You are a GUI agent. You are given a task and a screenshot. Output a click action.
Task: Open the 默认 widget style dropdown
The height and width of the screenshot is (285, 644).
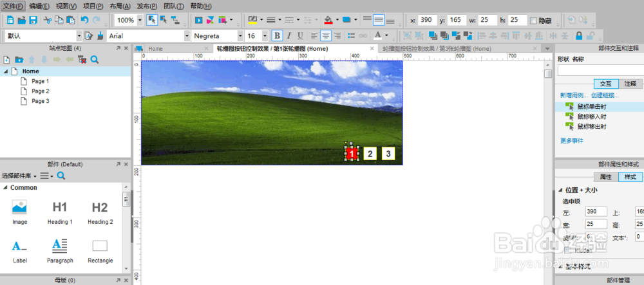coord(79,36)
